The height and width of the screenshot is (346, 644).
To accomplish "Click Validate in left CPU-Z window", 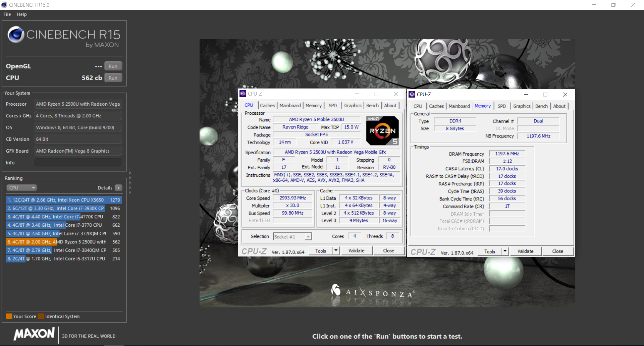I will [356, 251].
